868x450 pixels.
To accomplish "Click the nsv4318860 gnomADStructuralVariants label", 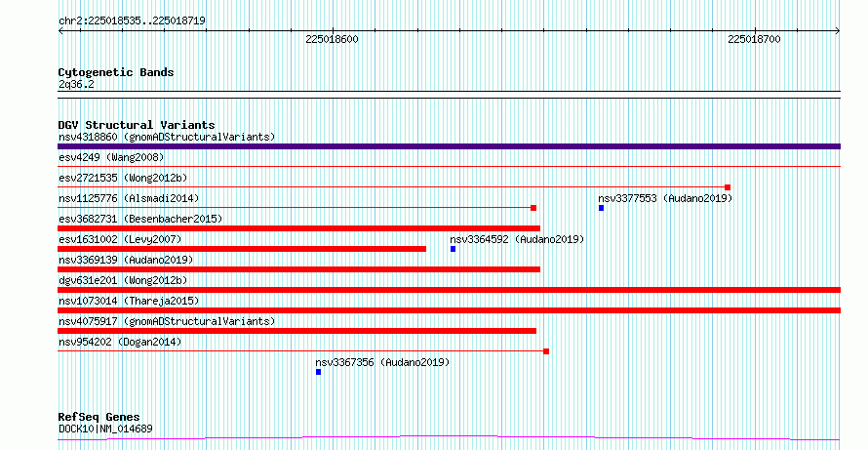I will 167,137.
